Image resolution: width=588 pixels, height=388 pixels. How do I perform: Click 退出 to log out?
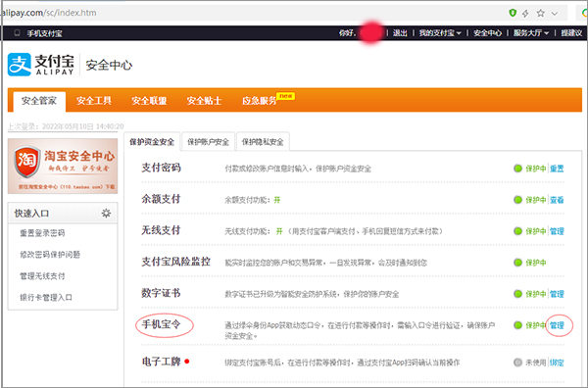[x=400, y=33]
